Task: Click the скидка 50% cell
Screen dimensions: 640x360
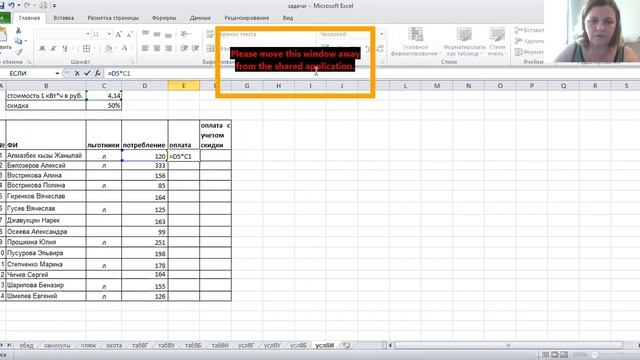Action: click(x=104, y=105)
